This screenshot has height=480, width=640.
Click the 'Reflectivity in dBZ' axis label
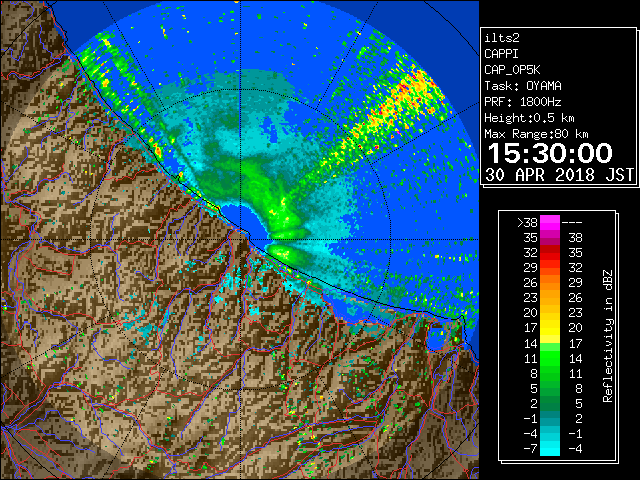[607, 336]
